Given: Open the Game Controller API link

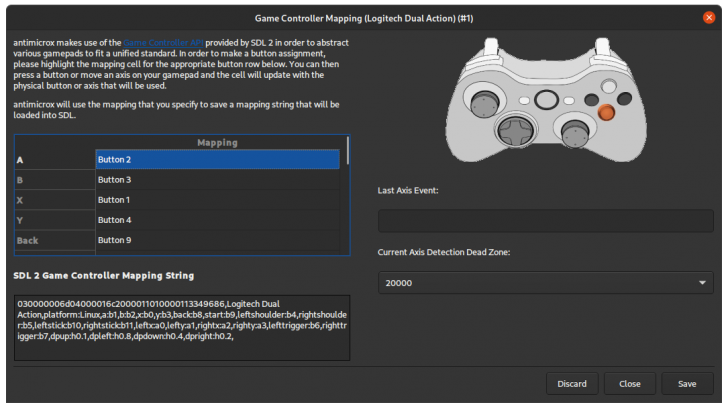Looking at the screenshot, I should pyautogui.click(x=163, y=44).
